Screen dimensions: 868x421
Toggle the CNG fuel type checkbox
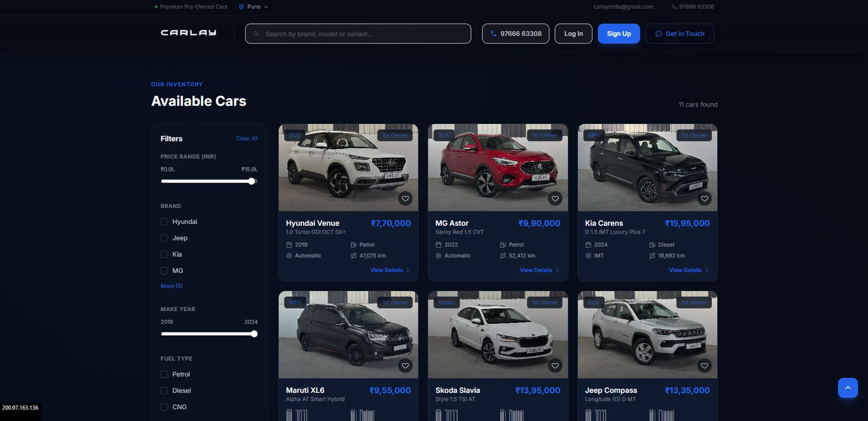(x=164, y=407)
